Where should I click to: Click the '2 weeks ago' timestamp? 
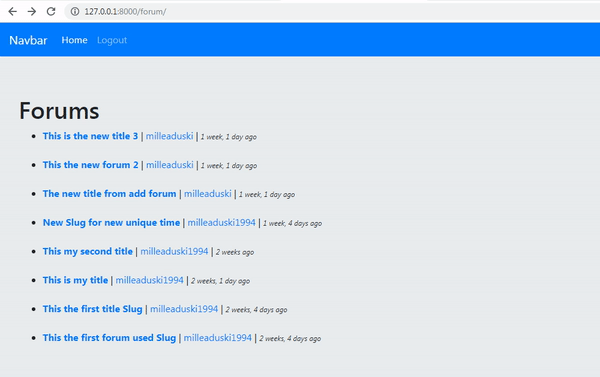click(235, 252)
